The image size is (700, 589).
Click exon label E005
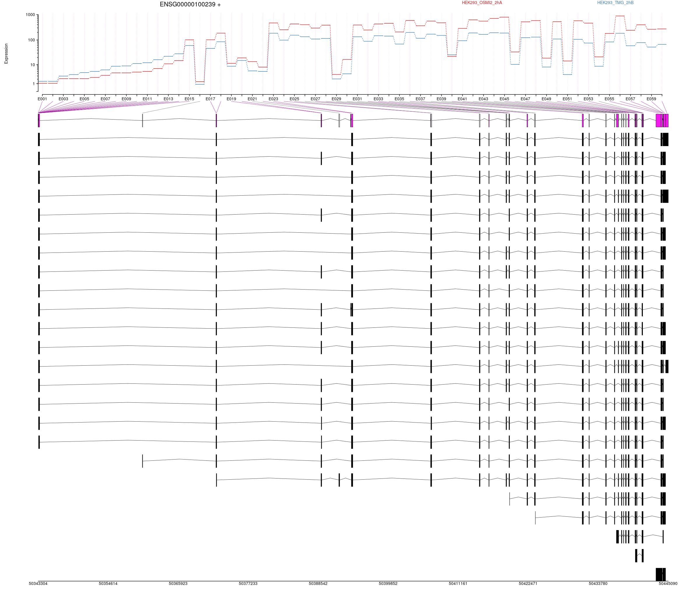pyautogui.click(x=85, y=99)
